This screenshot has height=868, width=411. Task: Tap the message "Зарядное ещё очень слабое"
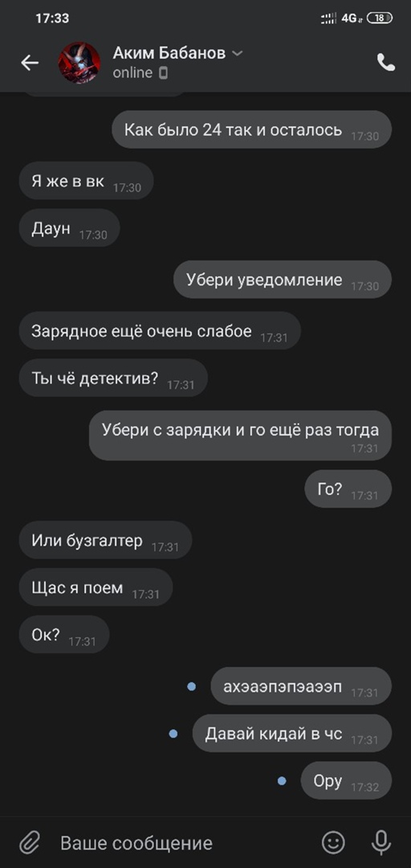coord(160,331)
